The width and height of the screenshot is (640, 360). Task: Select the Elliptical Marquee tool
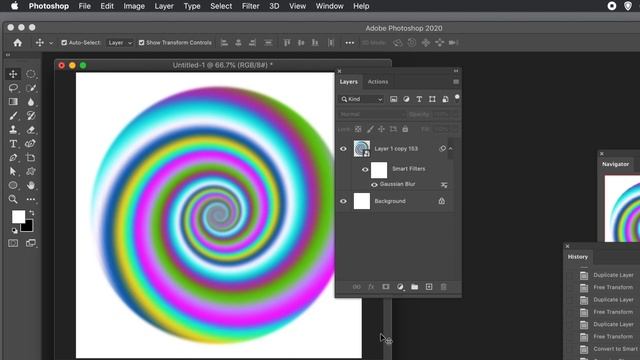(x=31, y=74)
